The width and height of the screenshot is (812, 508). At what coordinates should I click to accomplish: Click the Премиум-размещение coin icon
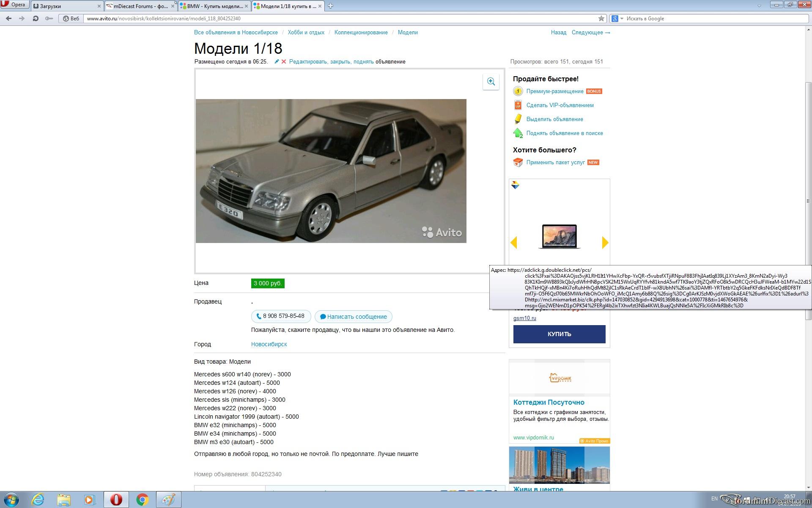(x=518, y=91)
